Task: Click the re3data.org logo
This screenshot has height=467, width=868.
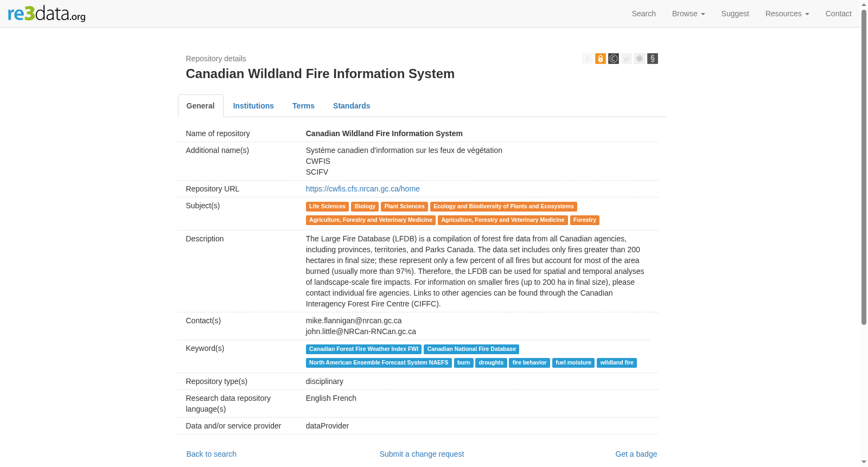Action: (47, 14)
